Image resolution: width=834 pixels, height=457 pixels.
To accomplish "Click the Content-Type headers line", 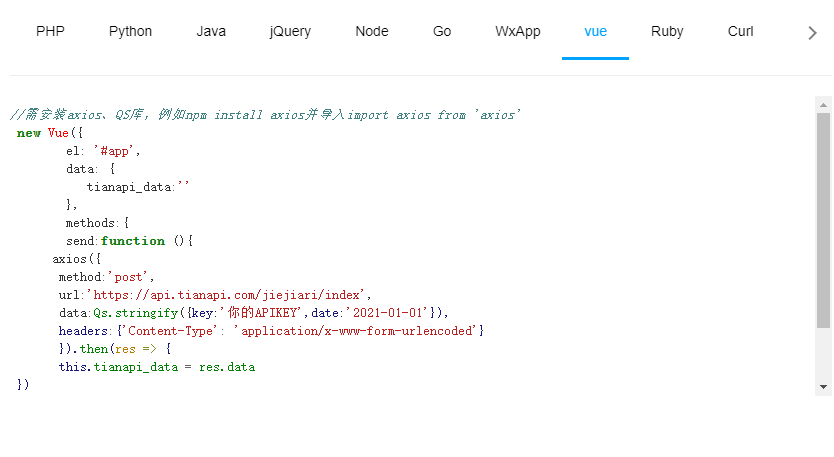I will [x=271, y=331].
